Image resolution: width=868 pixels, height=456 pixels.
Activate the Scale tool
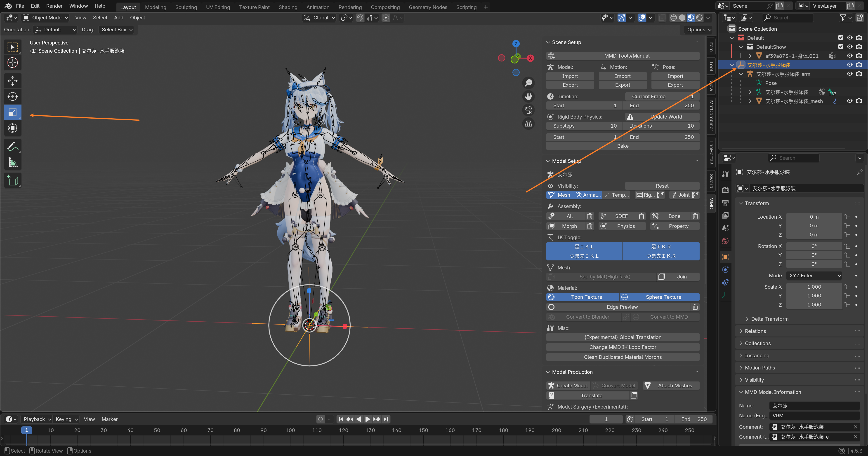point(12,112)
